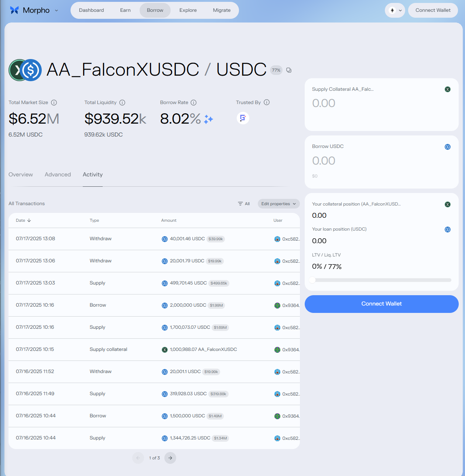Expand the Edit properties dropdown
This screenshot has height=476, width=465.
tap(278, 204)
